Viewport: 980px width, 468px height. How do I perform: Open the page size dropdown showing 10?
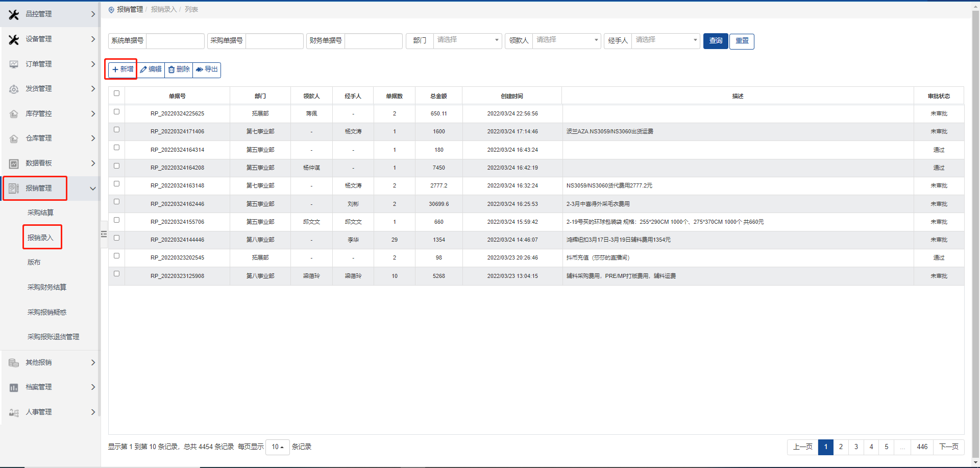(x=278, y=447)
